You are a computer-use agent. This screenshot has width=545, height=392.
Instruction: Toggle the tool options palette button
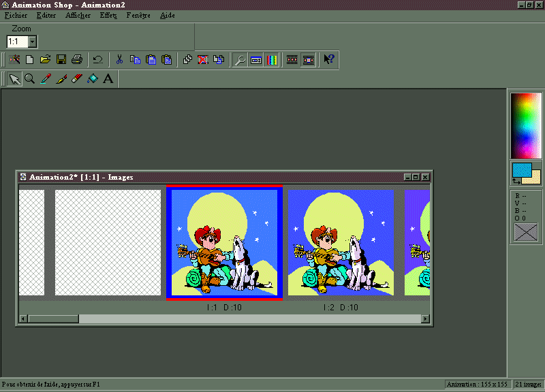256,60
